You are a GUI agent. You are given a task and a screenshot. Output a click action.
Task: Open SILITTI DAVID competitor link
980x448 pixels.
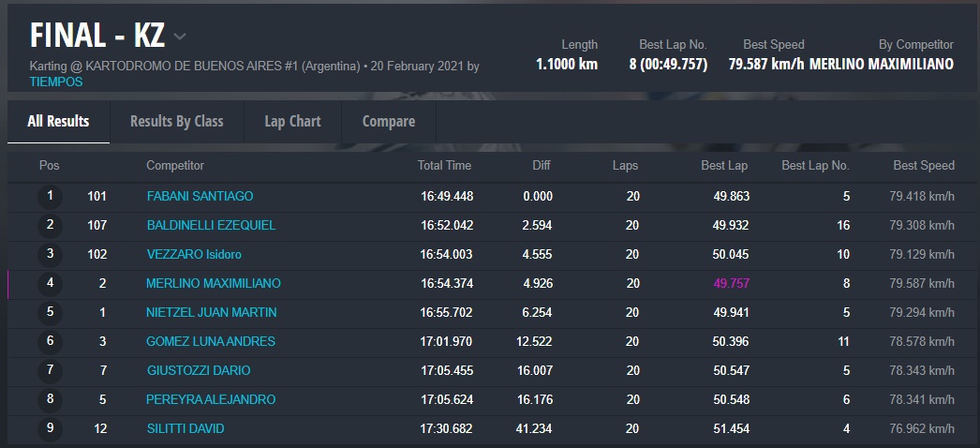pyautogui.click(x=185, y=429)
